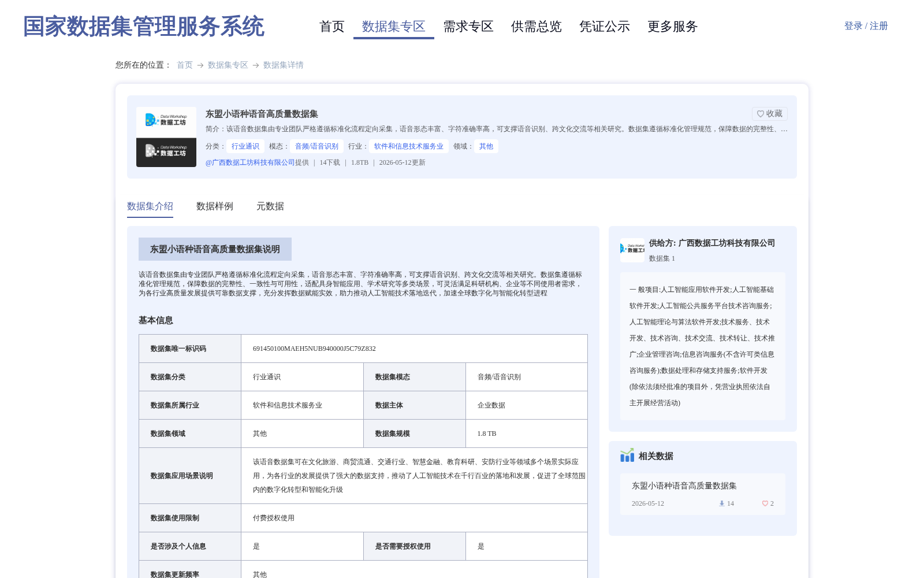Click the 数据集详情 breadcrumb item

(284, 65)
